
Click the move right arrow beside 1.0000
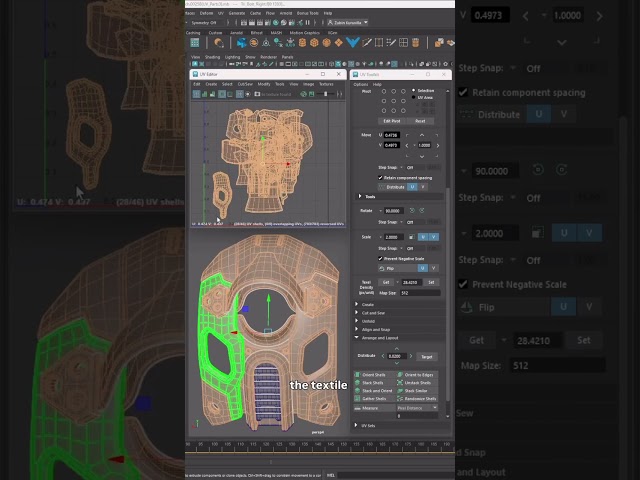pyautogui.click(x=438, y=145)
